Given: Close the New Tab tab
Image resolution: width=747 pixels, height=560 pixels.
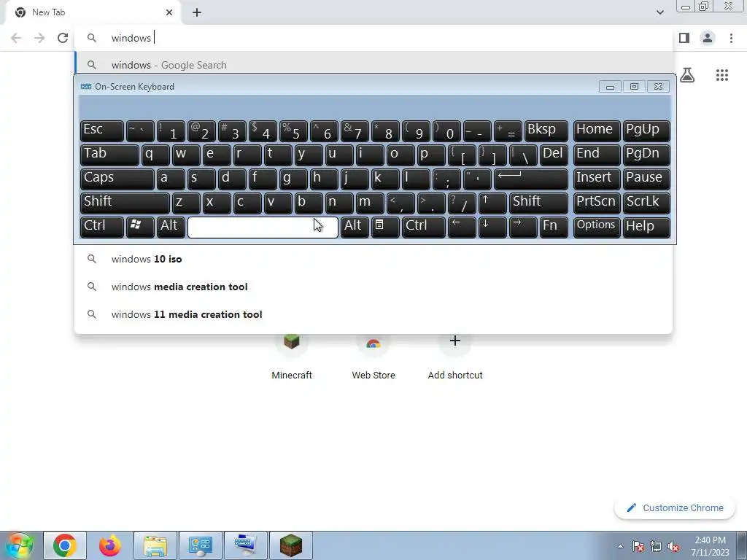Looking at the screenshot, I should click(x=169, y=12).
